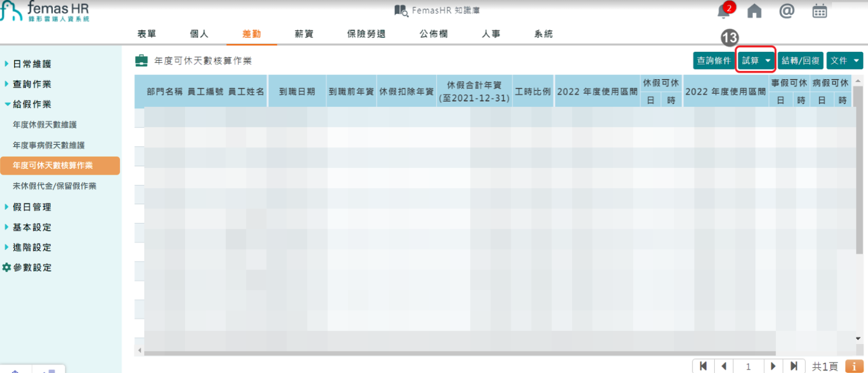The height and width of the screenshot is (373, 868).
Task: Open the calendar icon in header
Action: [819, 11]
